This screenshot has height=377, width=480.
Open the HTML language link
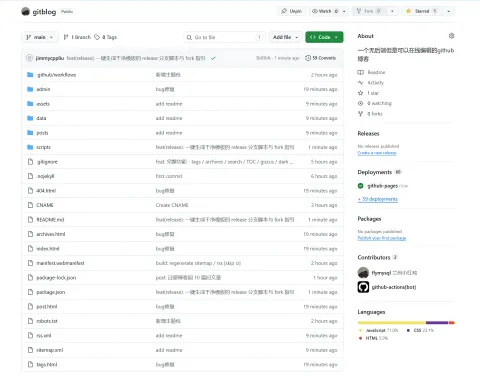pos(373,338)
